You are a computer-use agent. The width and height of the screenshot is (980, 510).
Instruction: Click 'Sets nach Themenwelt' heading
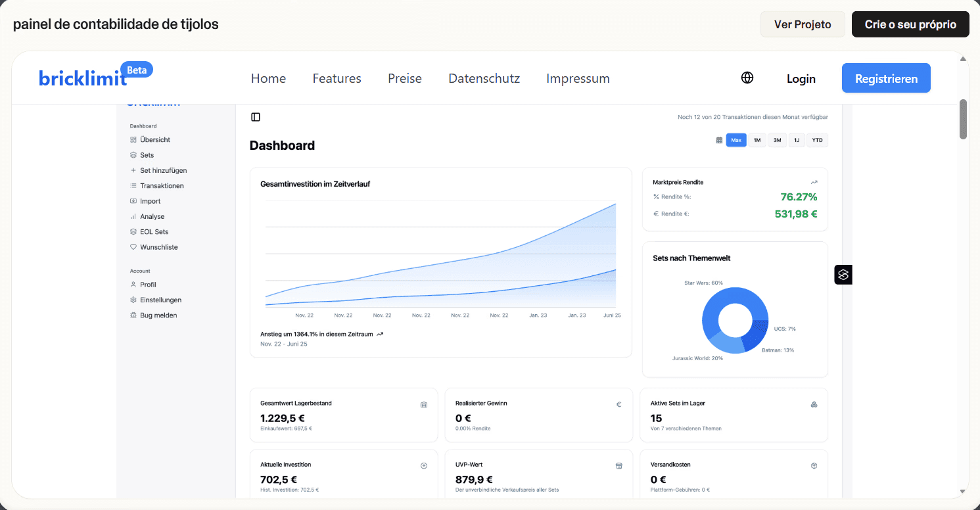pos(691,258)
